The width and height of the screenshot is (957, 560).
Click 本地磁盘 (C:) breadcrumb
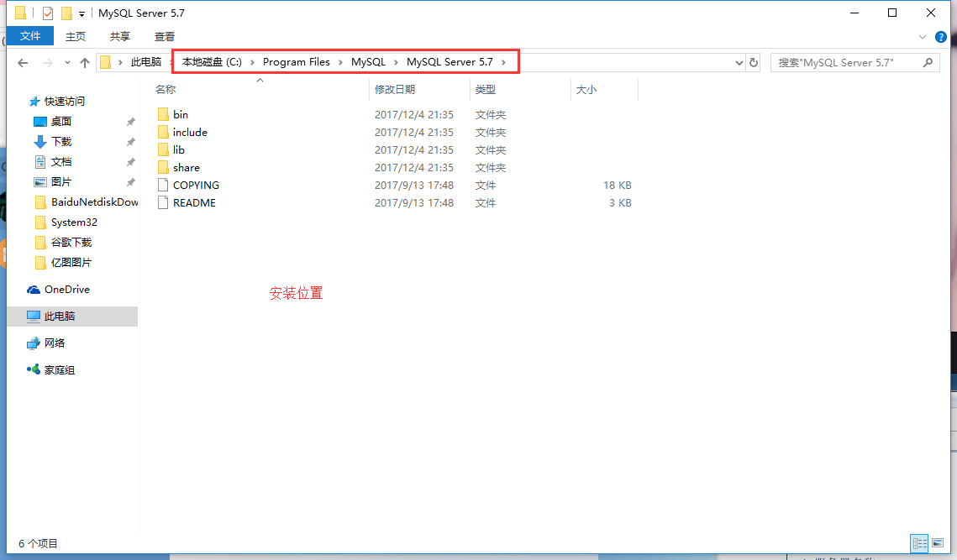212,62
